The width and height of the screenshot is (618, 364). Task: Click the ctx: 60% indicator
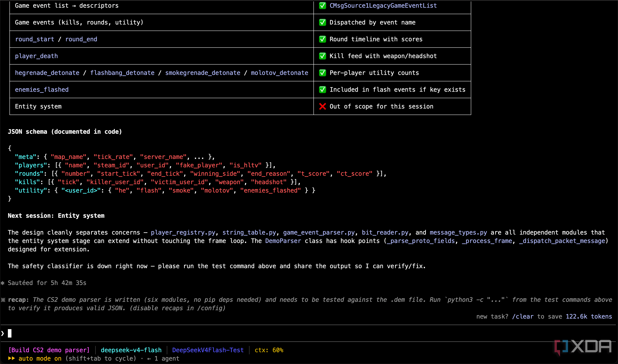pyautogui.click(x=269, y=350)
